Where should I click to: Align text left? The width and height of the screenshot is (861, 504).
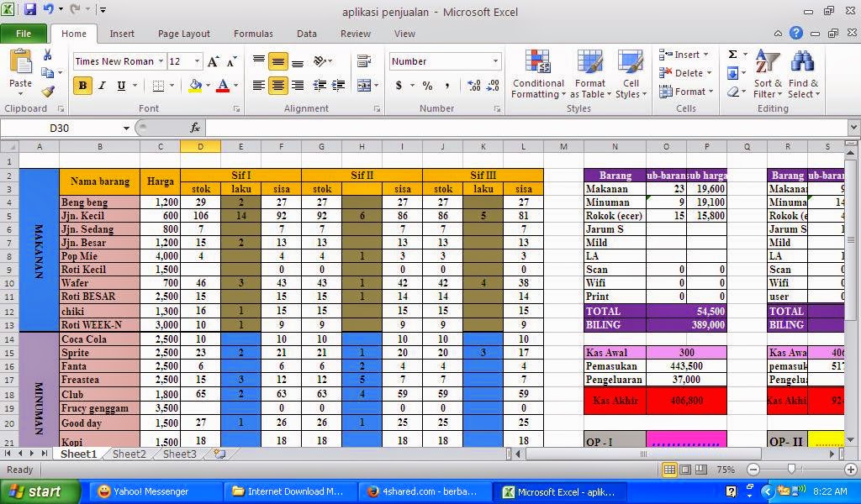pyautogui.click(x=259, y=86)
